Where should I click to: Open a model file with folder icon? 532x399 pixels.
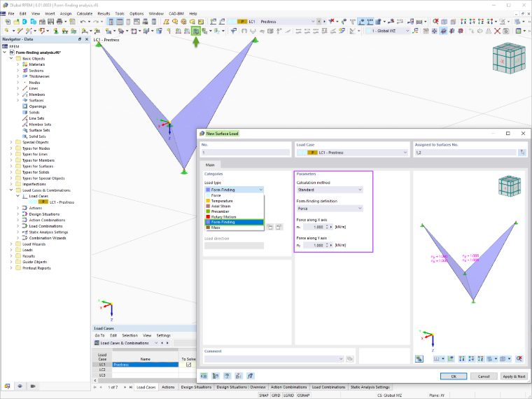(x=16, y=22)
